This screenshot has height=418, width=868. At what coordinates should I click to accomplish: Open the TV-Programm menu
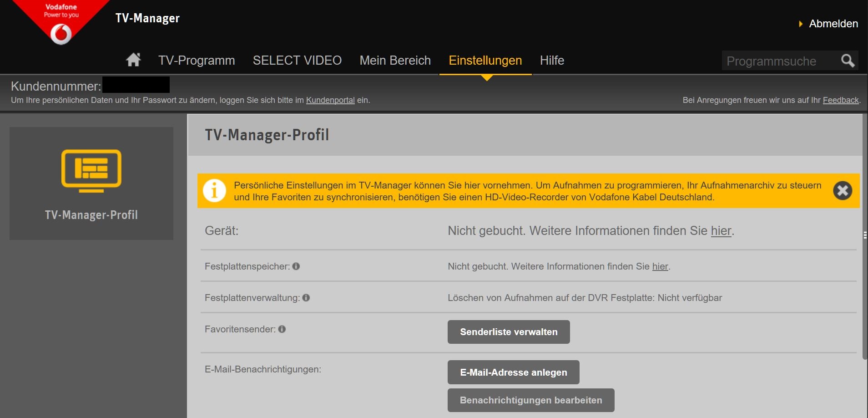click(x=197, y=60)
